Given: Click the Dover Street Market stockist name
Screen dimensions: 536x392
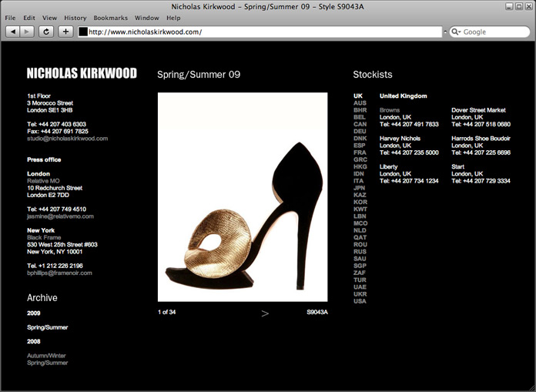Looking at the screenshot, I should tap(478, 110).
